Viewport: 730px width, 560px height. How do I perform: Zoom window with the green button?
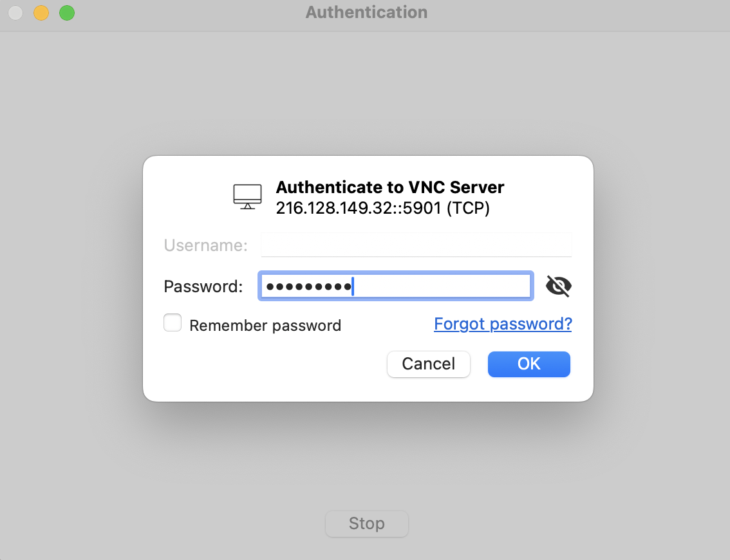[x=67, y=13]
